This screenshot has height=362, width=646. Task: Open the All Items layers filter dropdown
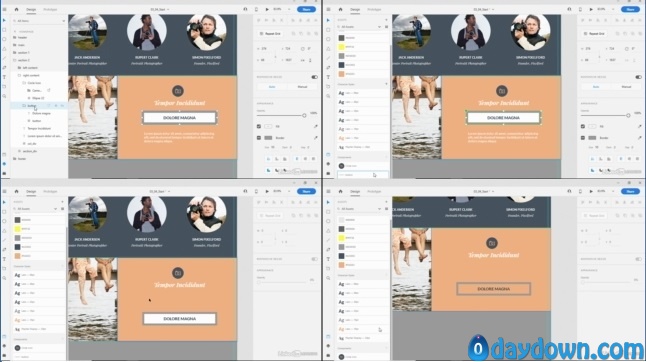[39, 21]
